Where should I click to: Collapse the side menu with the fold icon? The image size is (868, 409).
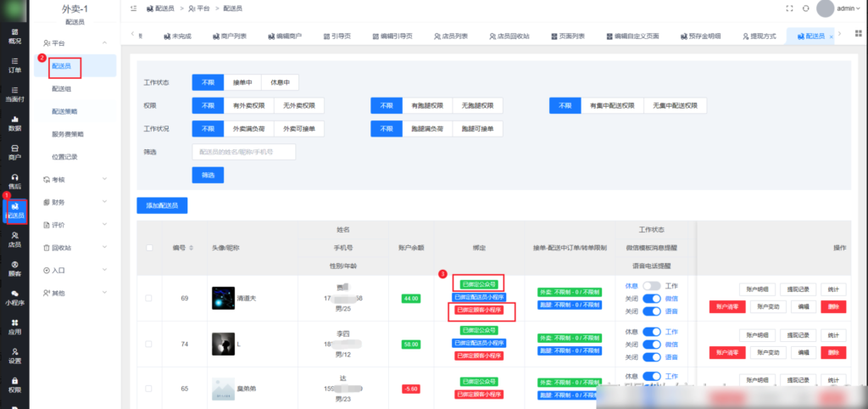(133, 8)
